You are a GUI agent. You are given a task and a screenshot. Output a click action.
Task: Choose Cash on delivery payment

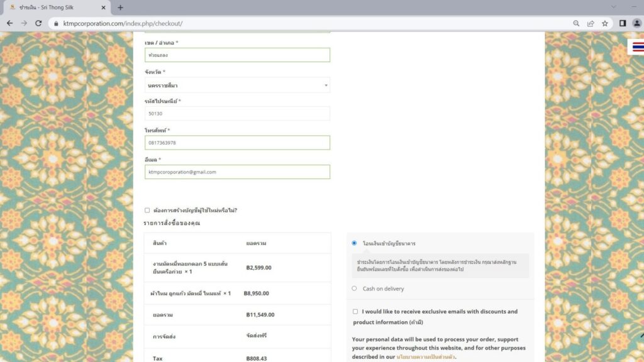pos(354,288)
